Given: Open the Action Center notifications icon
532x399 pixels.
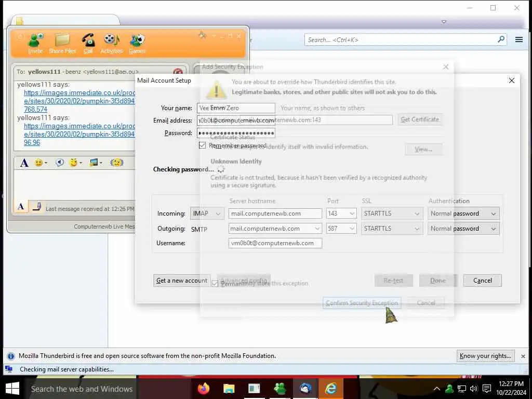Looking at the screenshot, I should click(486, 389).
